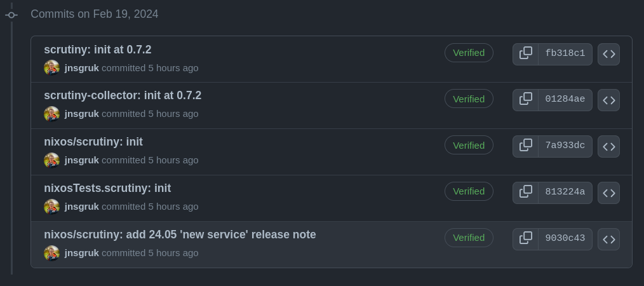Screen dimensions: 644x286
Task: Browse repository at commit 01284ae
Action: (x=608, y=100)
